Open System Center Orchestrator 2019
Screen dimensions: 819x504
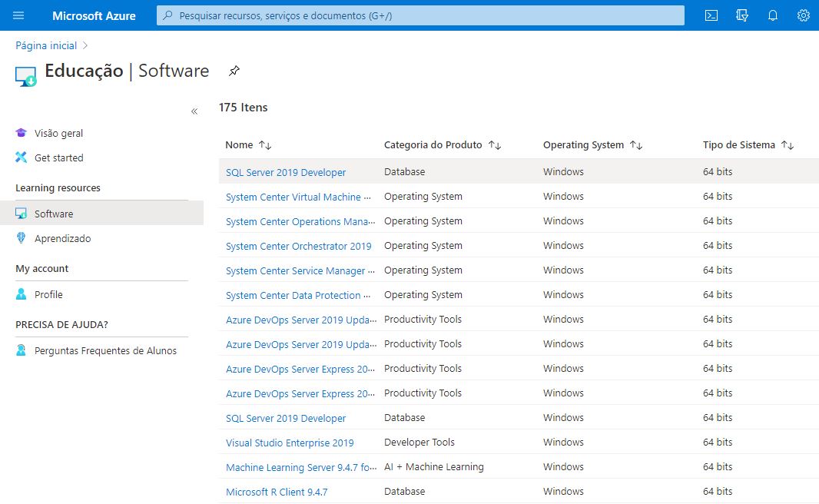298,246
